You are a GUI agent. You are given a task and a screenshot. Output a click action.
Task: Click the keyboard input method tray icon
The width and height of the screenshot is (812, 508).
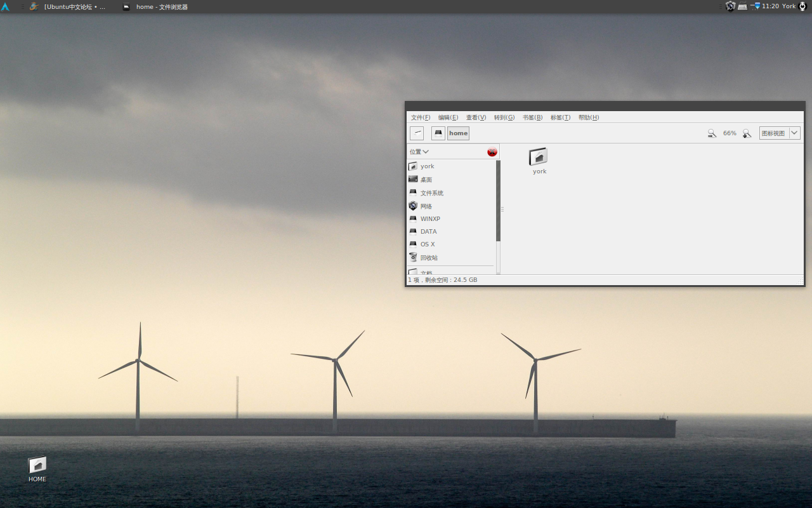coord(742,6)
